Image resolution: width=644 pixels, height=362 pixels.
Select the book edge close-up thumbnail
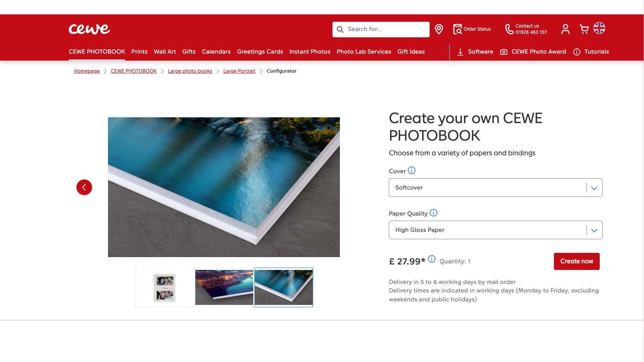click(x=284, y=287)
